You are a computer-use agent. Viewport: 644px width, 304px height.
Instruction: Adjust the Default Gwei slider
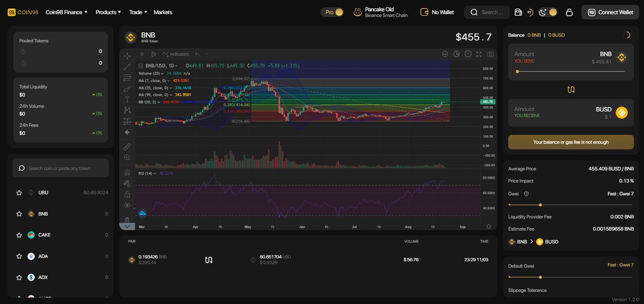(x=571, y=277)
